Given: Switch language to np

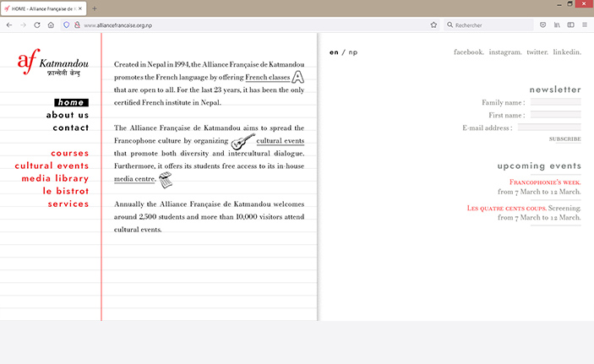Looking at the screenshot, I should coord(352,52).
